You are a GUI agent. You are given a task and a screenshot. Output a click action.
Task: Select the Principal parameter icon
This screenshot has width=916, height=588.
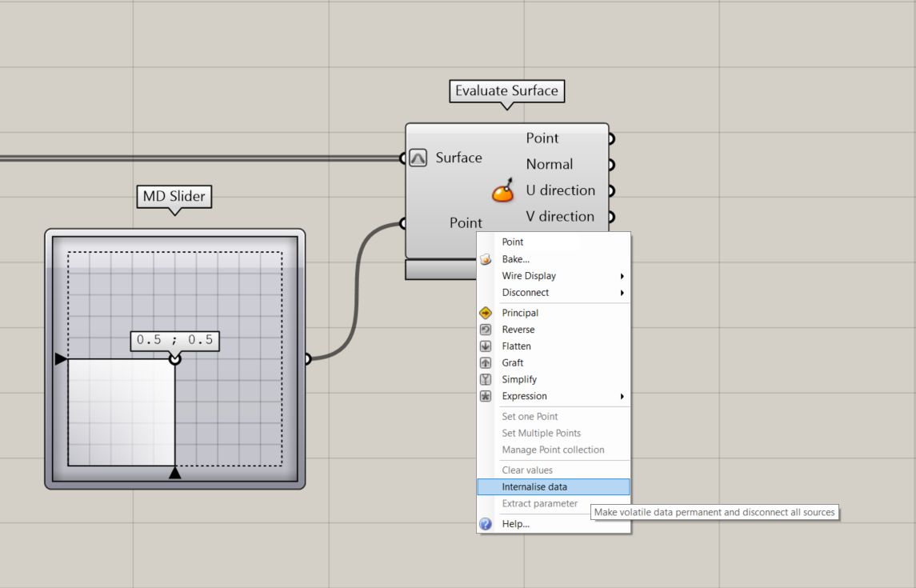click(x=486, y=313)
